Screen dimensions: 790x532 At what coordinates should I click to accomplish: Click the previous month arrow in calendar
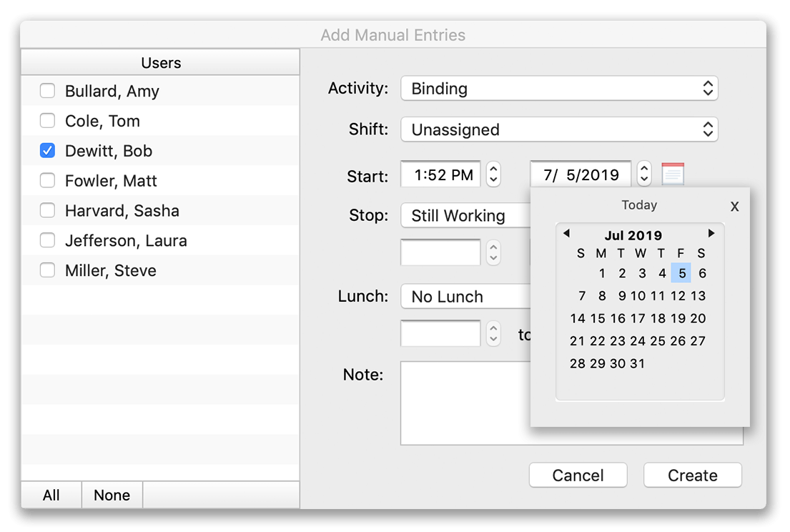[567, 233]
